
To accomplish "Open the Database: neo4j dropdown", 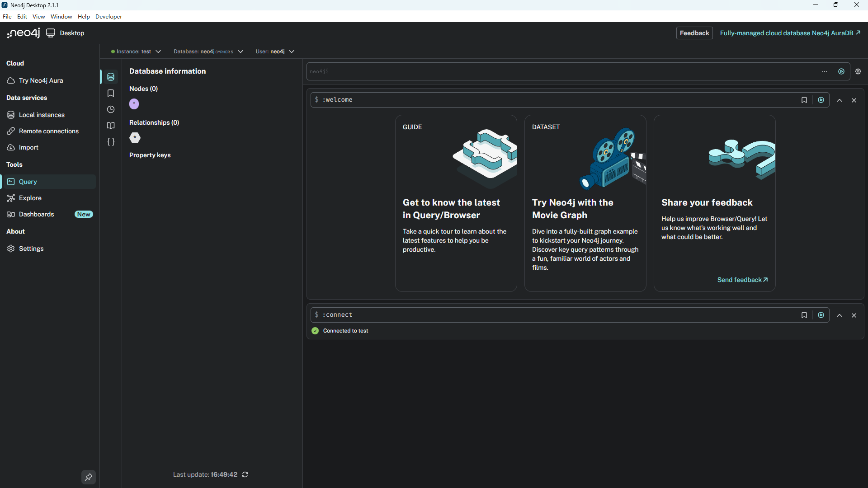I will point(208,52).
